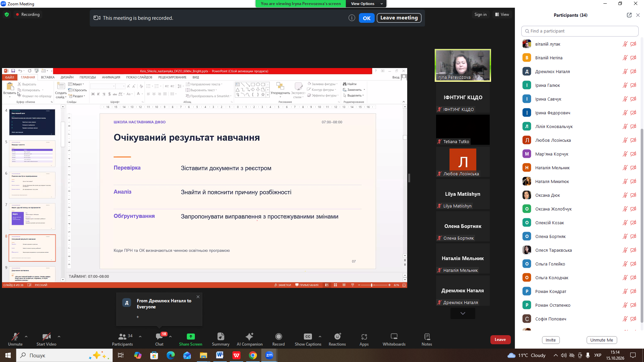Open the Windows notification center icon
This screenshot has height=362, width=644.
coord(633,355)
